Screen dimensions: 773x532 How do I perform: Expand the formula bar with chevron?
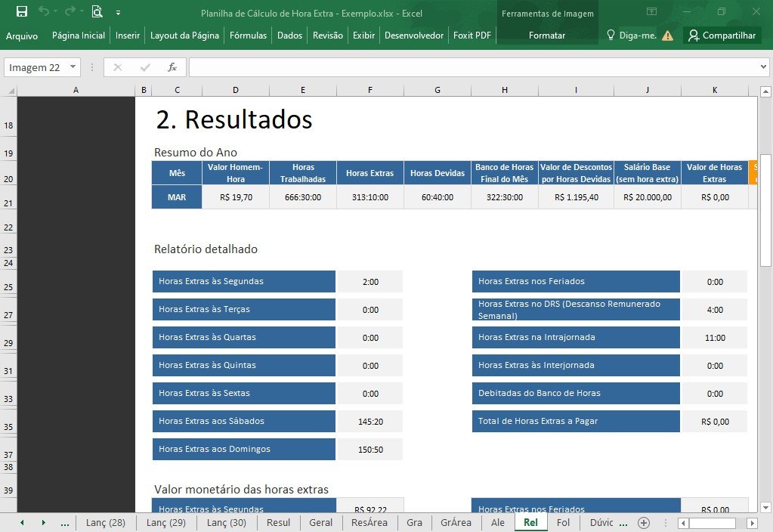coord(763,66)
